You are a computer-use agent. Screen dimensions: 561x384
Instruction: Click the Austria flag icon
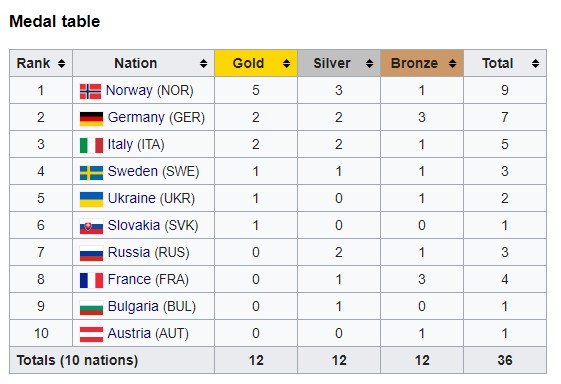91,335
